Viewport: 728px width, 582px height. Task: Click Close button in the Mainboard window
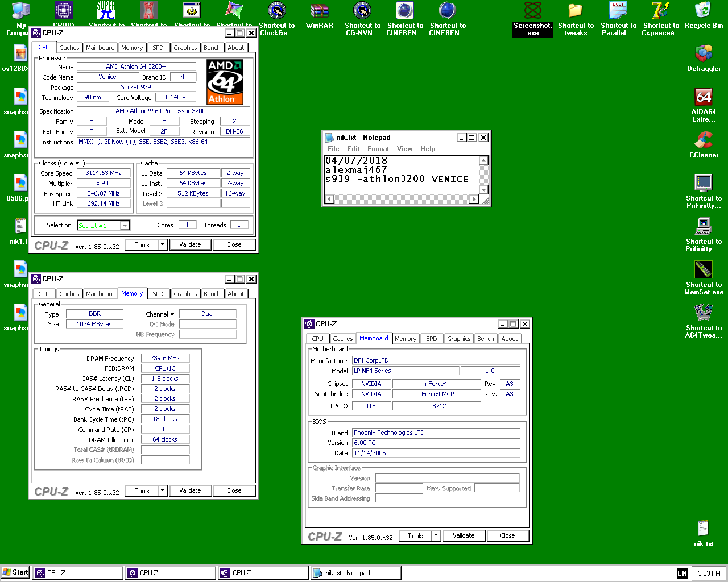pyautogui.click(x=507, y=535)
